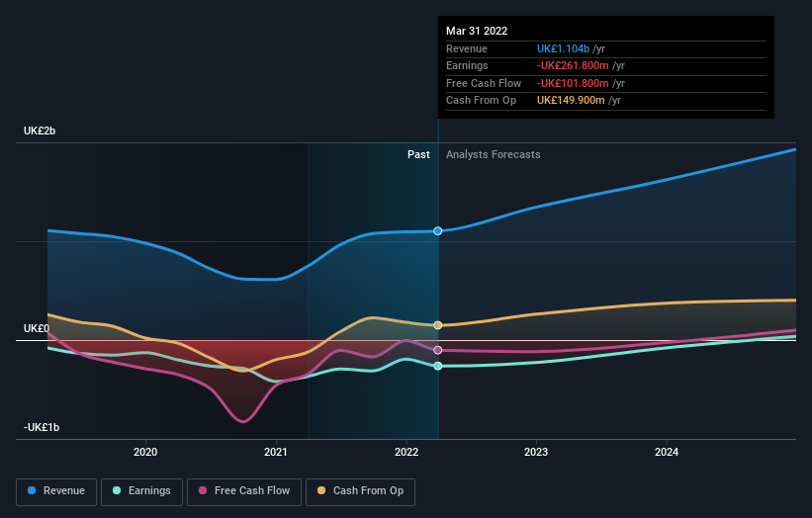Click the 2023 x-axis label
The width and height of the screenshot is (812, 518).
(536, 452)
